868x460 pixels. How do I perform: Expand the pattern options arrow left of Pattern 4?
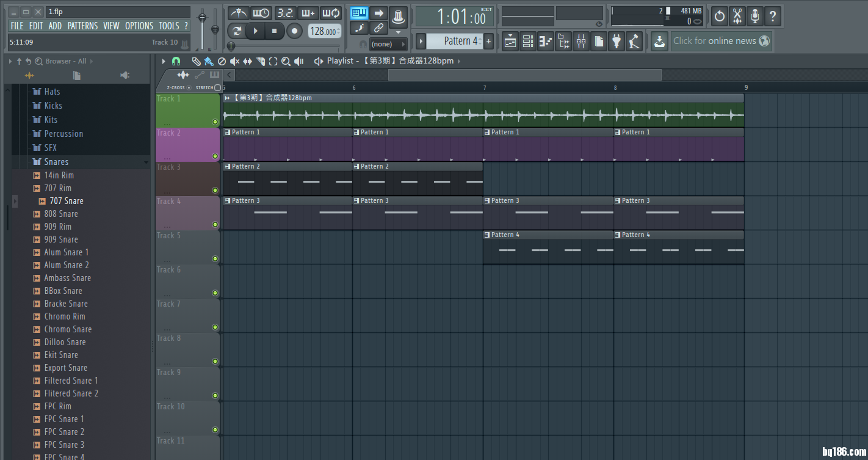(421, 41)
